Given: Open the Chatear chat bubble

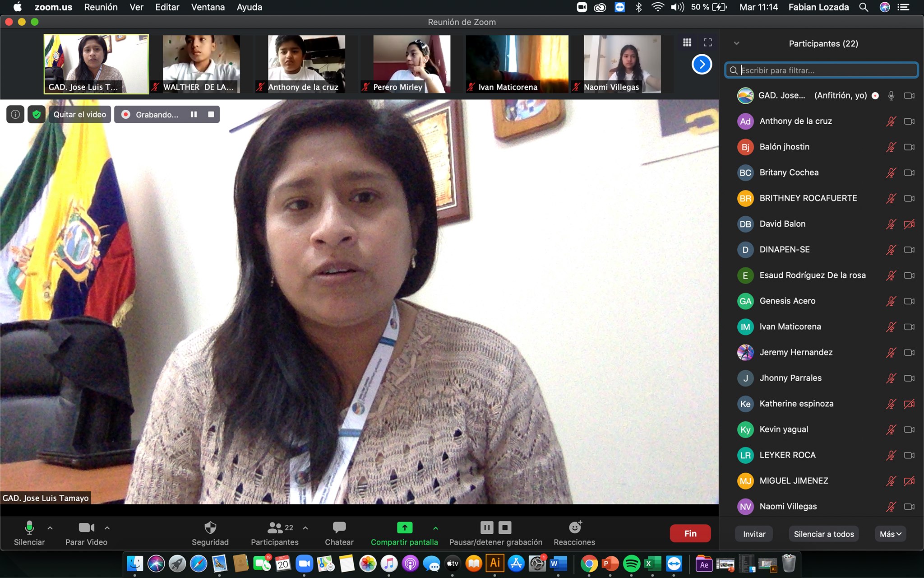Looking at the screenshot, I should point(339,528).
